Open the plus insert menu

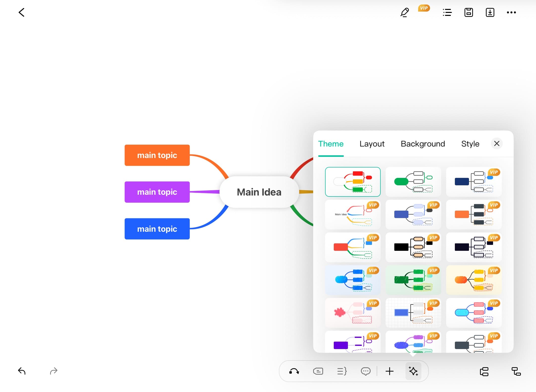click(390, 371)
